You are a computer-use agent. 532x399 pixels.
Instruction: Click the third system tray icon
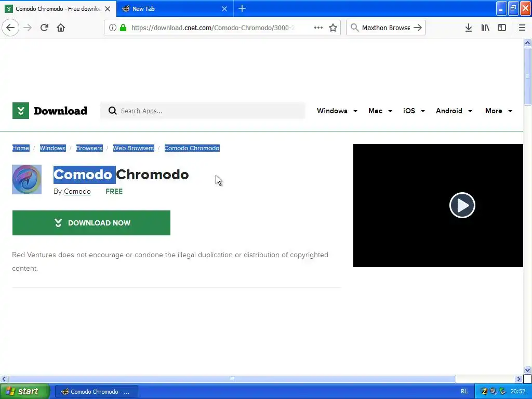point(502,392)
